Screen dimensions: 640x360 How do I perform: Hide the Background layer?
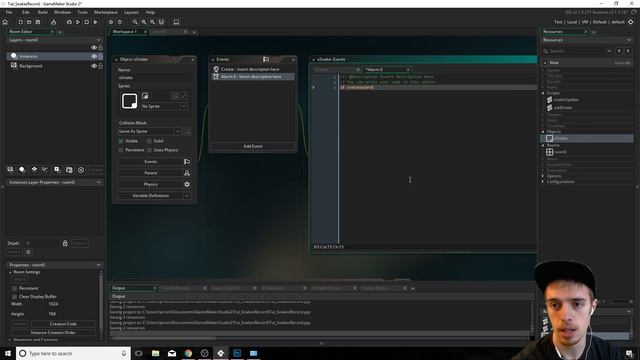click(x=94, y=66)
